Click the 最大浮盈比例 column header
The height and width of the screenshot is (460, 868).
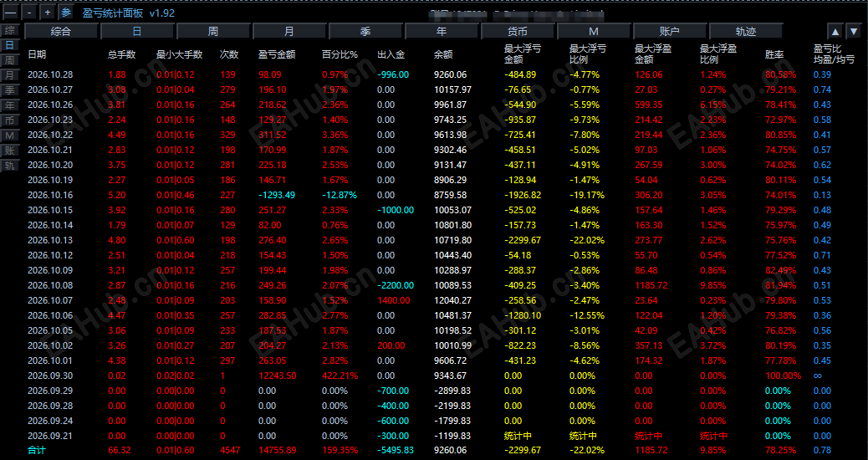[x=718, y=54]
